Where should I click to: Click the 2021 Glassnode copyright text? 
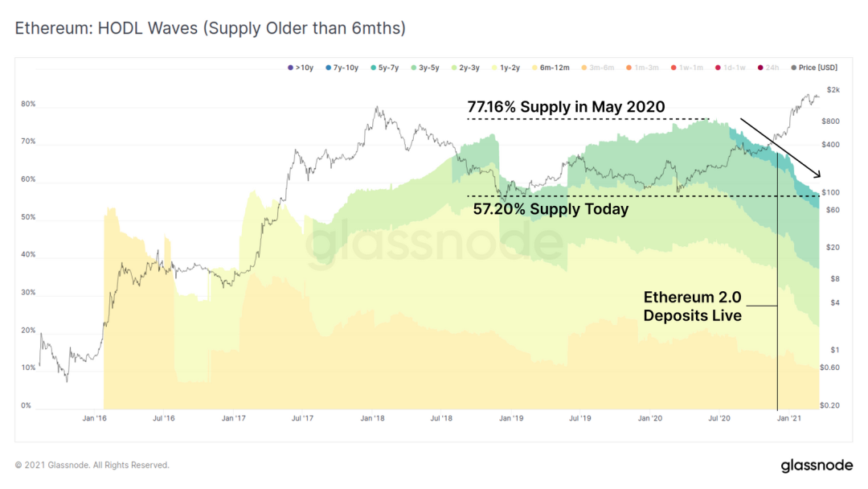coord(92,465)
